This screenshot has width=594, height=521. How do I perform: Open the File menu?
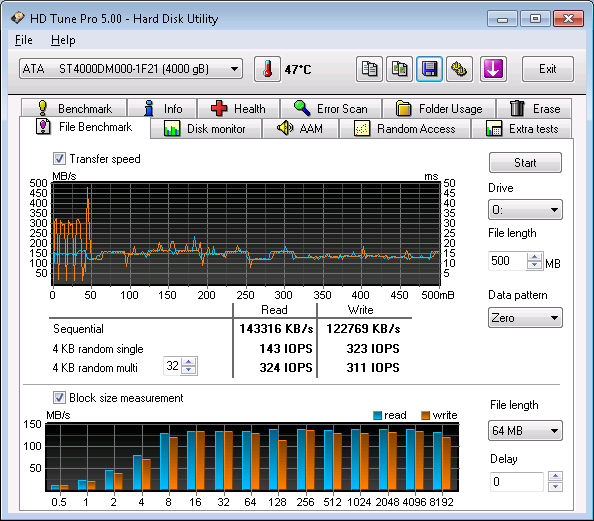tap(23, 40)
